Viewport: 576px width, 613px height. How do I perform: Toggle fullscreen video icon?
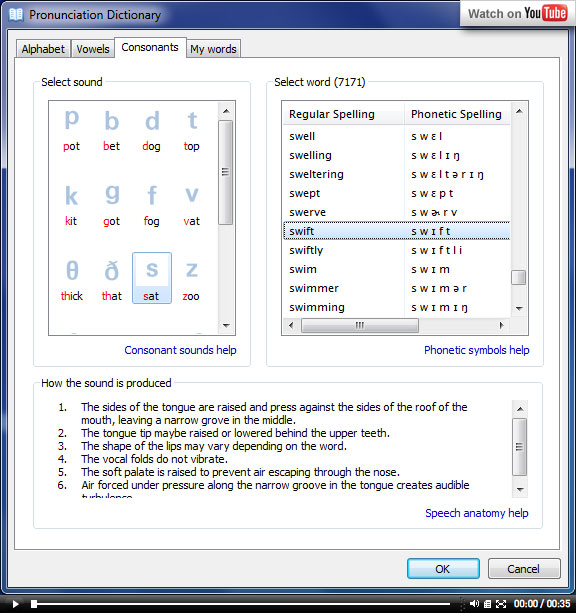coord(501,604)
